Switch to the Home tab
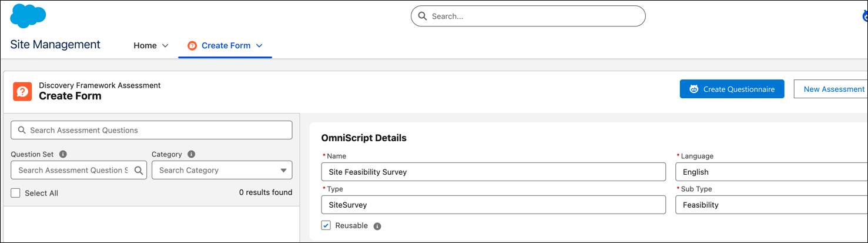 (145, 46)
